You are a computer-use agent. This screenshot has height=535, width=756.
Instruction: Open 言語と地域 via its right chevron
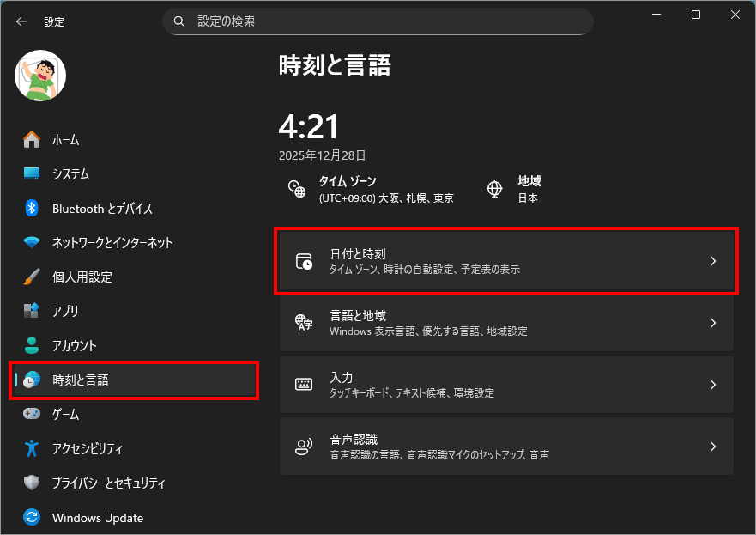point(713,323)
